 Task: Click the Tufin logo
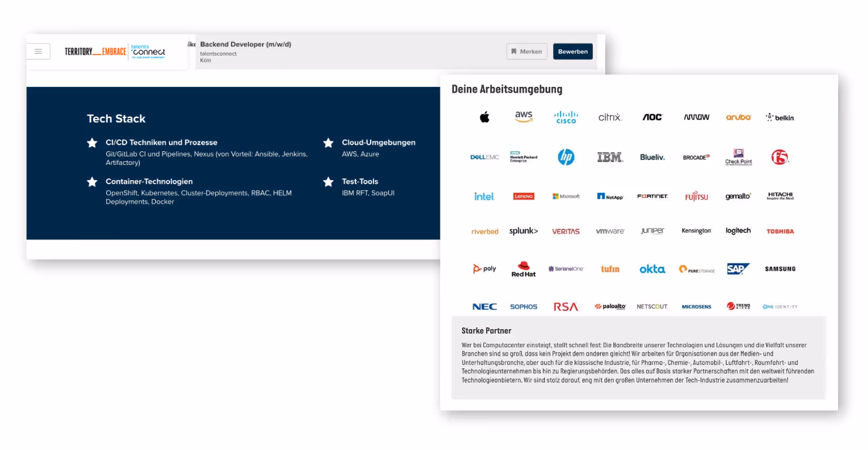(x=610, y=269)
